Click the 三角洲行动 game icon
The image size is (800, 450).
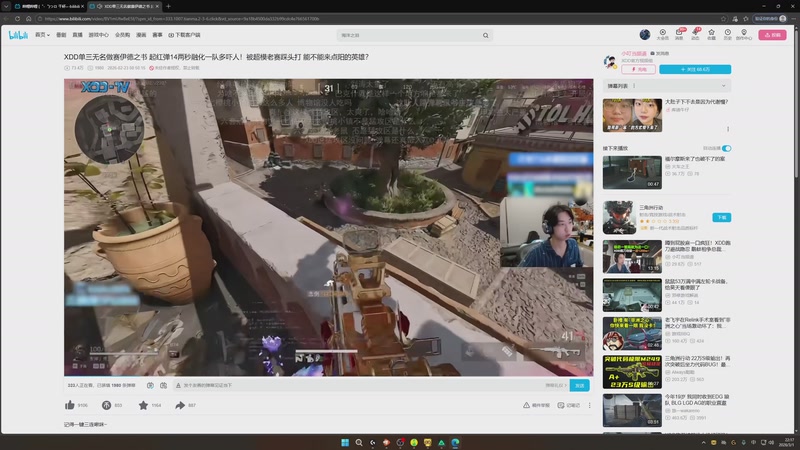point(619,217)
